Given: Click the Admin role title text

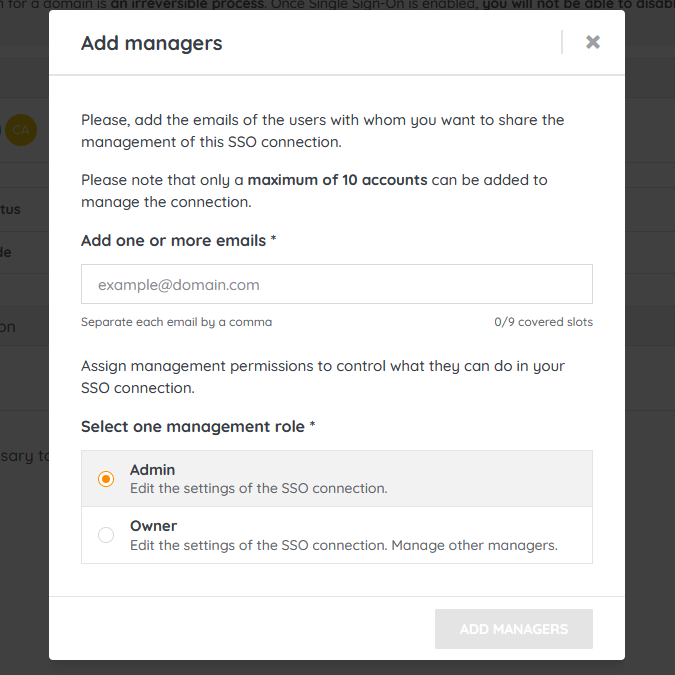Looking at the screenshot, I should pyautogui.click(x=152, y=470).
